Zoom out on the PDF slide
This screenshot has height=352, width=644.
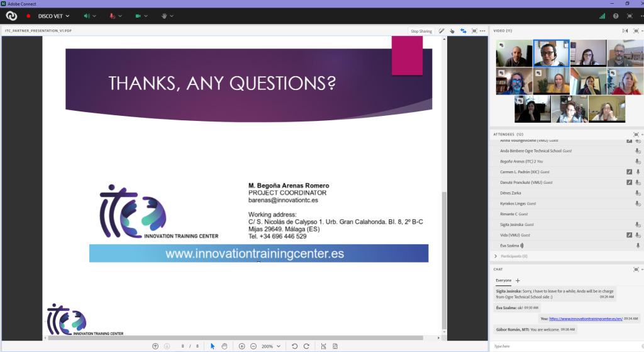click(253, 346)
